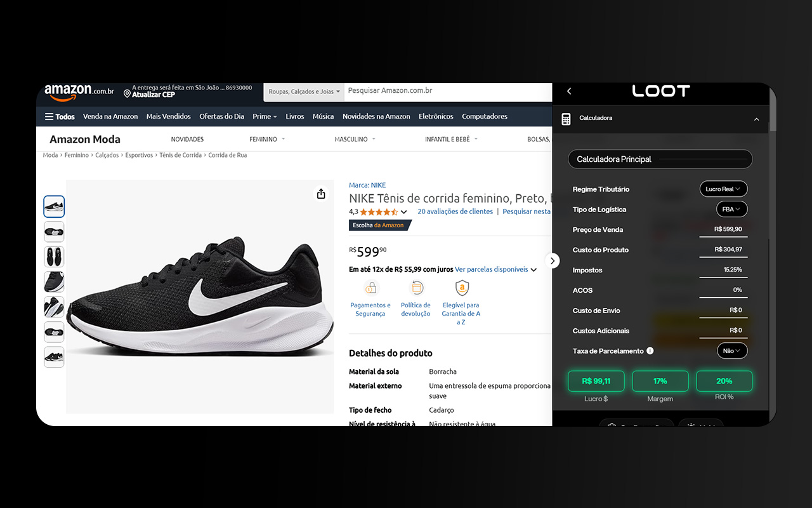812x508 pixels.
Task: Click the Ver parcelas disponíveis link
Action: click(x=492, y=269)
